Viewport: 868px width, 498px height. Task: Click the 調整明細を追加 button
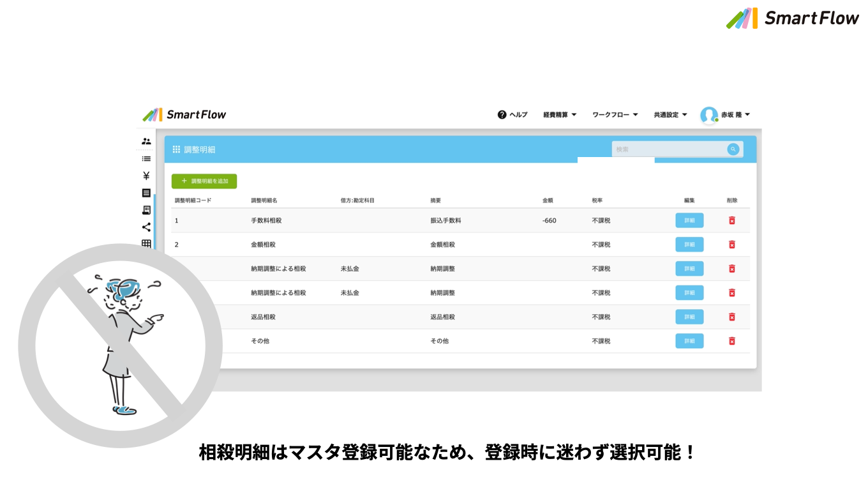coord(204,181)
